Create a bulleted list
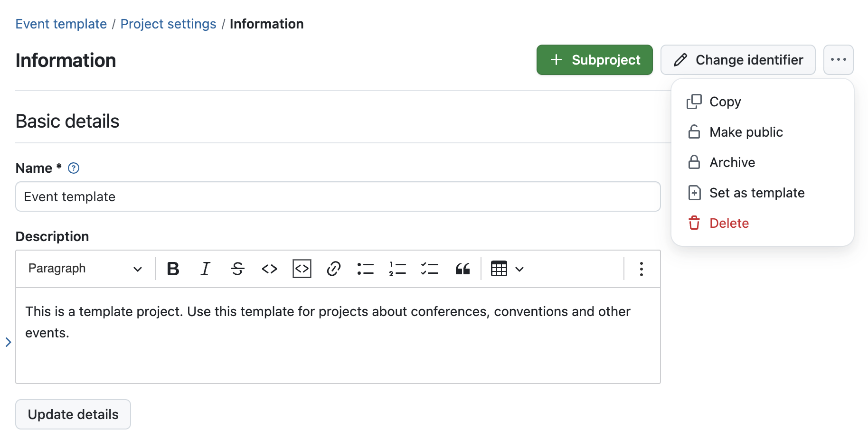Image resolution: width=868 pixels, height=448 pixels. point(366,269)
